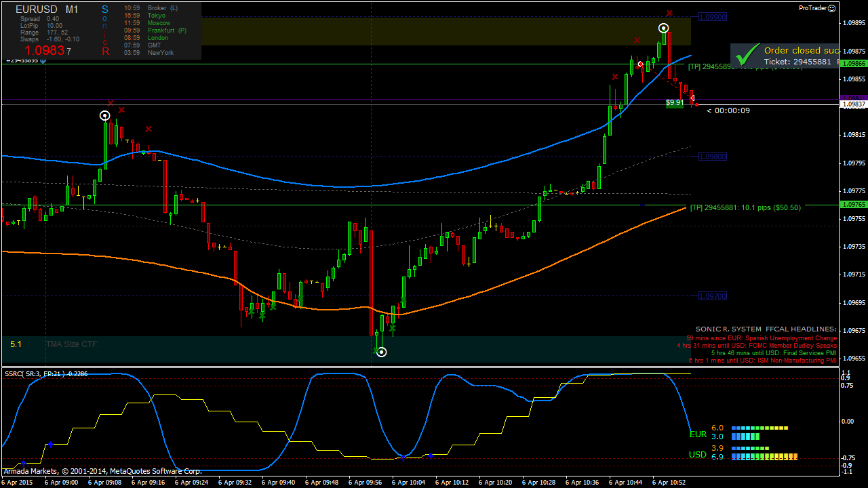Click the red X marker beside the 1.09900 level
Image resolution: width=868 pixels, height=488 pixels.
pos(669,13)
